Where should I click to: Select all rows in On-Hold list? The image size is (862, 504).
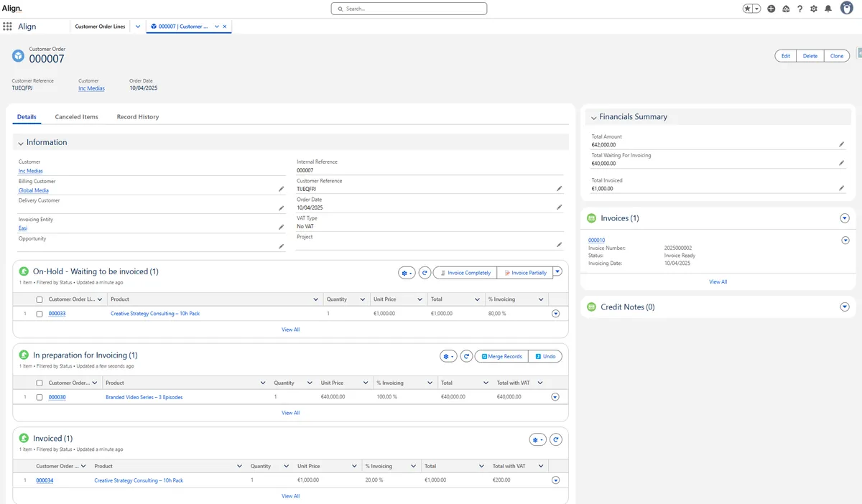click(40, 299)
